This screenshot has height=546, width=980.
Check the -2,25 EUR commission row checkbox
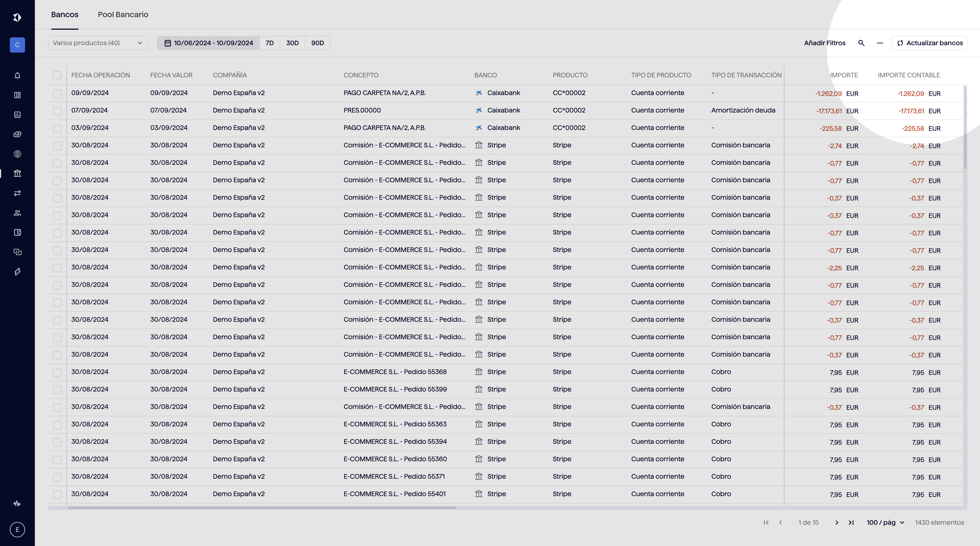[57, 268]
